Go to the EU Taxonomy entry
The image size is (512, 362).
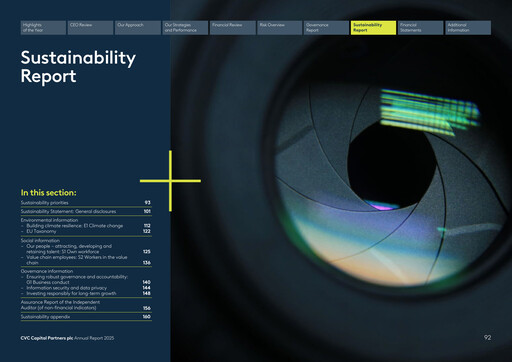pyautogui.click(x=86, y=231)
